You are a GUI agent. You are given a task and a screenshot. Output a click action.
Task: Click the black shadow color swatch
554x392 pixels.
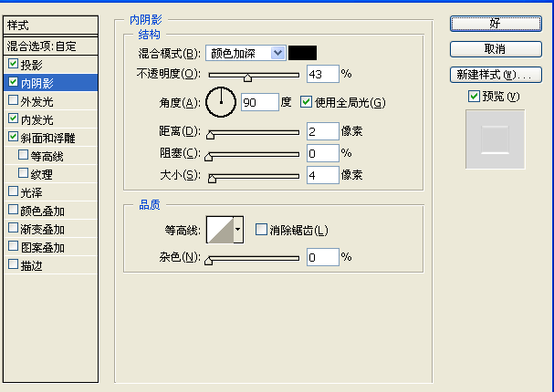click(x=302, y=53)
